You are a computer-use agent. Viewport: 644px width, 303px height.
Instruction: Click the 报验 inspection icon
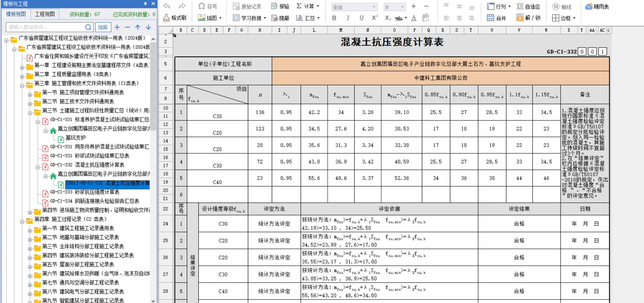tap(280, 6)
